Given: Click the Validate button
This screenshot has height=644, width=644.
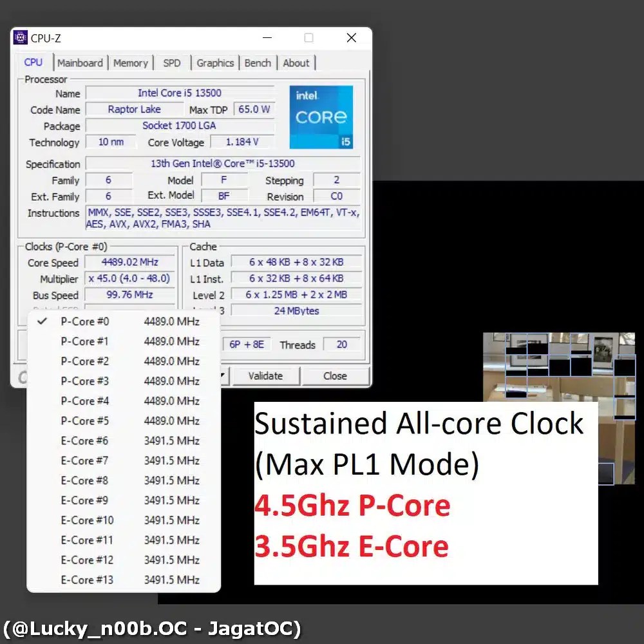Looking at the screenshot, I should [266, 376].
